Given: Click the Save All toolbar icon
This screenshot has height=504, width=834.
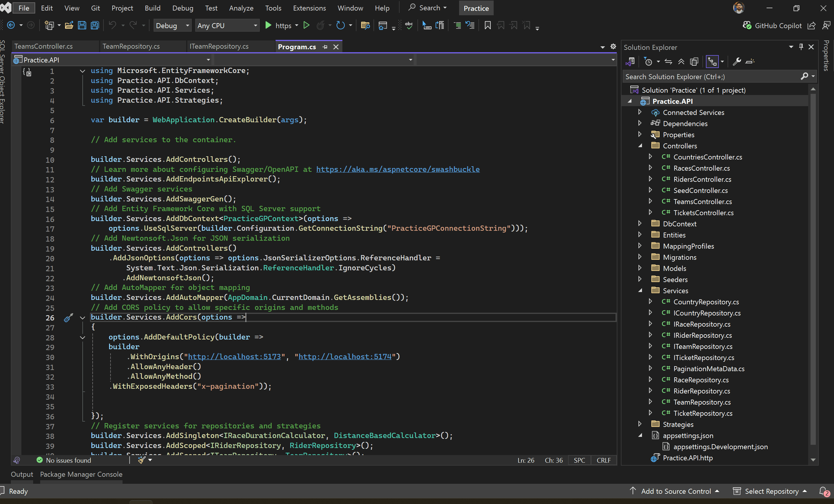Looking at the screenshot, I should (x=95, y=26).
